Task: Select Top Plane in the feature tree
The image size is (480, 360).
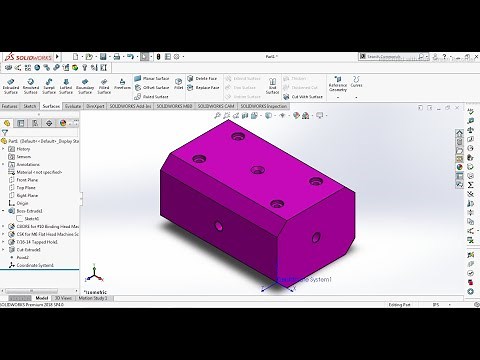Action: tap(22, 188)
